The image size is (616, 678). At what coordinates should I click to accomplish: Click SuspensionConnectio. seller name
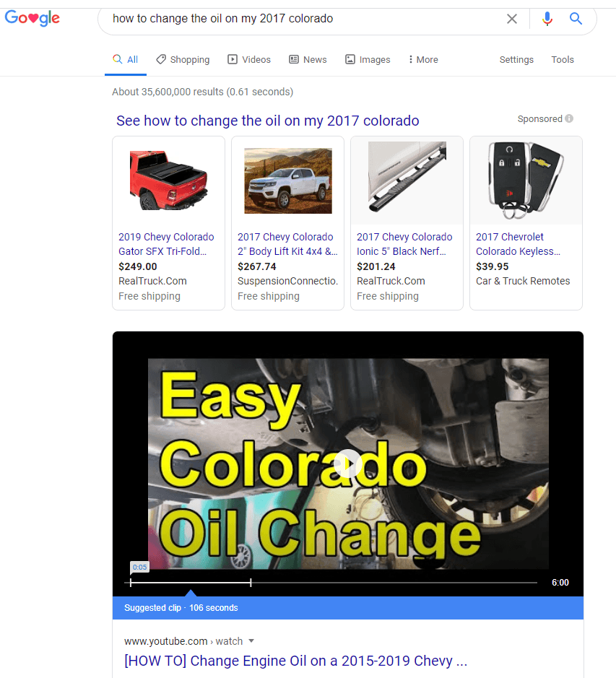click(x=287, y=281)
